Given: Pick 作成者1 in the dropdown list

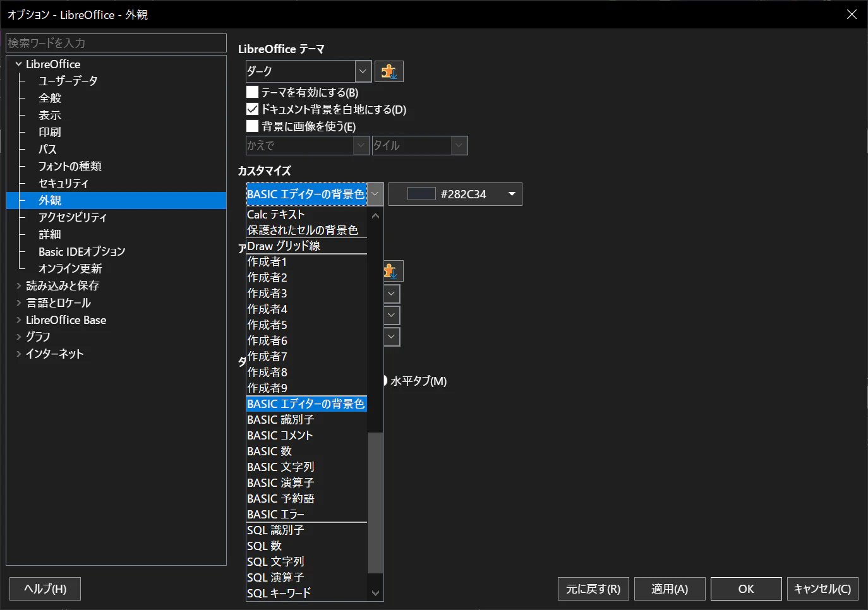Looking at the screenshot, I should pos(307,262).
